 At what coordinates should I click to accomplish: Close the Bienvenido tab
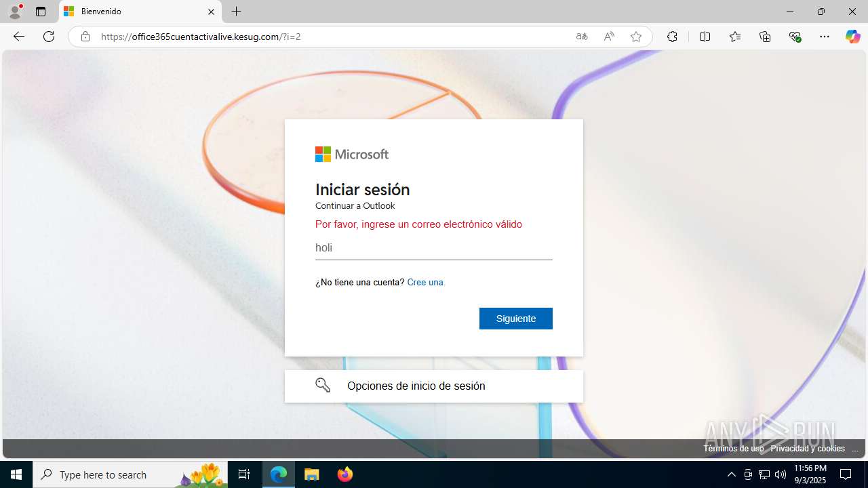211,12
